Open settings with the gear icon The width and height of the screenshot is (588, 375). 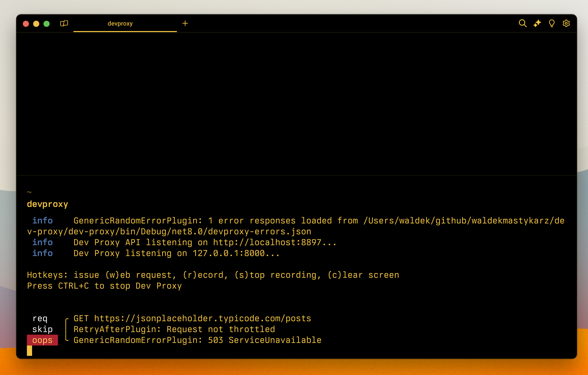pyautogui.click(x=566, y=23)
